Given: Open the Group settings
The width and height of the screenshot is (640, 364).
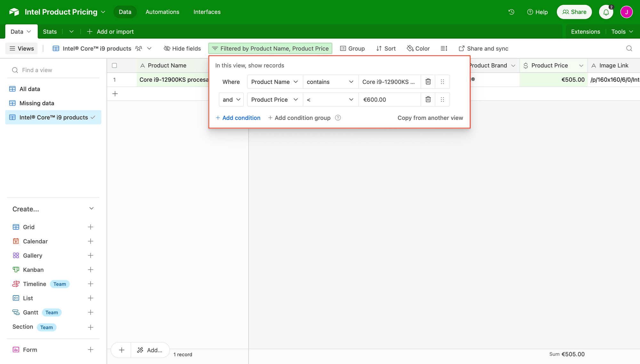Looking at the screenshot, I should [352, 48].
